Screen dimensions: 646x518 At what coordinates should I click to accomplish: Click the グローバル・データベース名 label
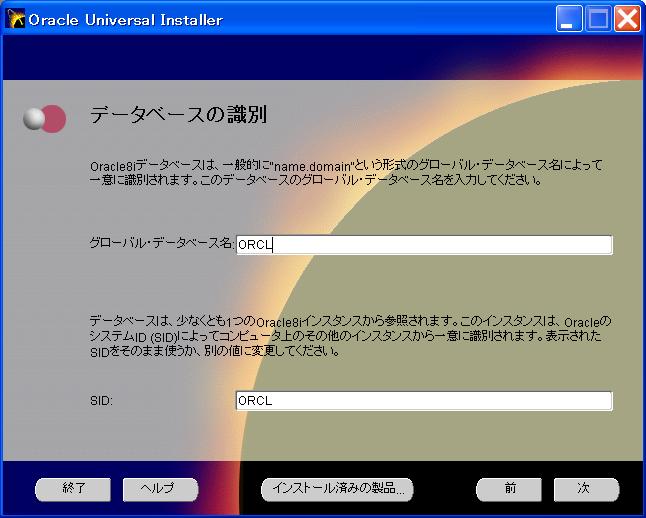162,243
